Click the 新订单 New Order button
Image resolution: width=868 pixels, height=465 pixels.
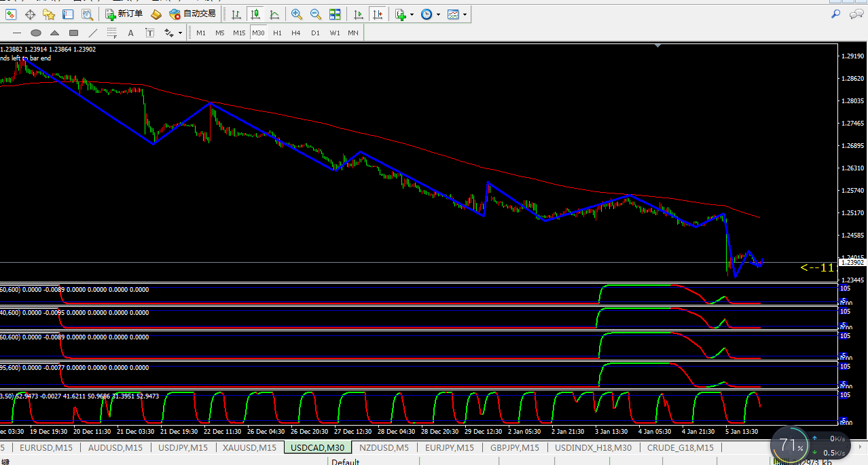tap(124, 14)
